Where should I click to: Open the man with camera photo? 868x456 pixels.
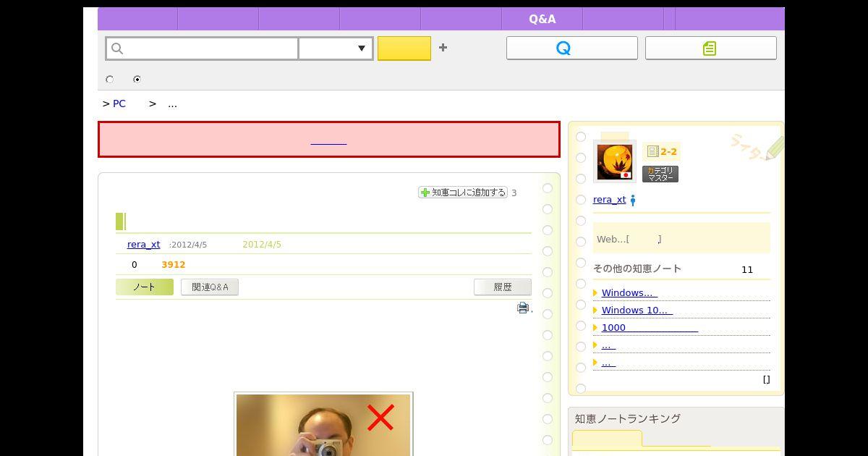323,425
